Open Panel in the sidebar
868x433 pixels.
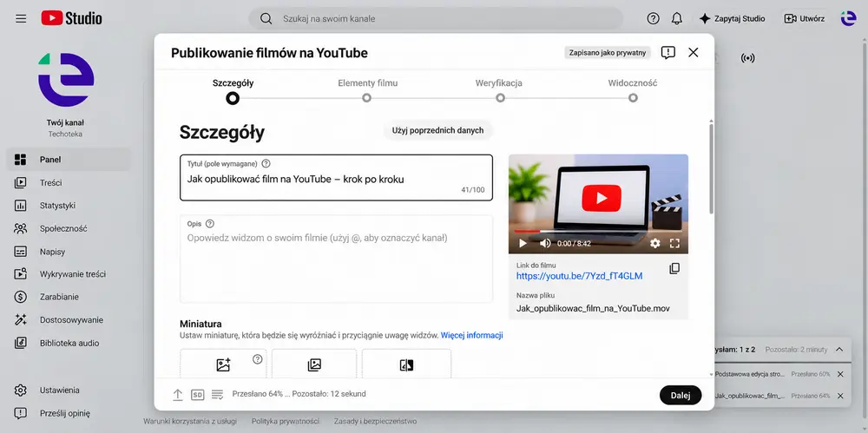click(69, 160)
